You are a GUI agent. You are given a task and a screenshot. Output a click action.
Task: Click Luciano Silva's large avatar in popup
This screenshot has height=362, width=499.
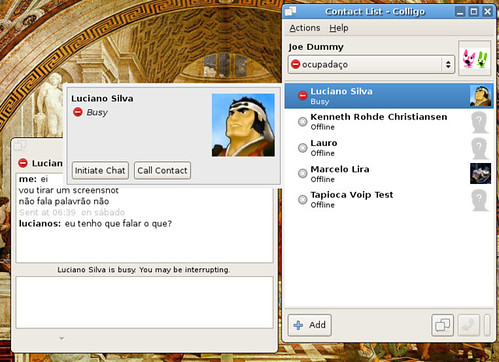[x=243, y=125]
